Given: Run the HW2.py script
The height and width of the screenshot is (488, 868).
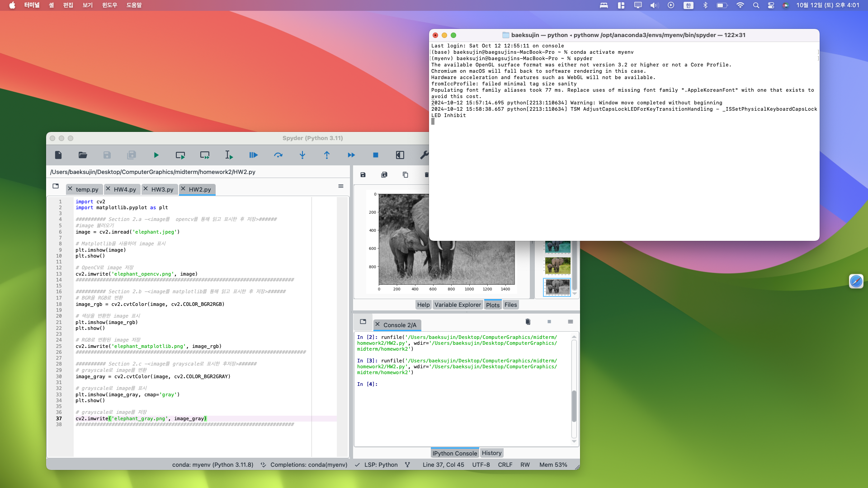Looking at the screenshot, I should tap(156, 155).
